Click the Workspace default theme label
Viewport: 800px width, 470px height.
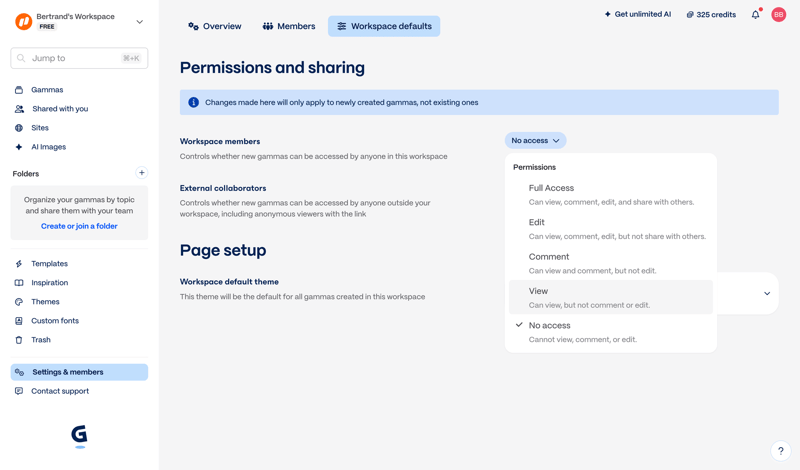[x=229, y=282]
